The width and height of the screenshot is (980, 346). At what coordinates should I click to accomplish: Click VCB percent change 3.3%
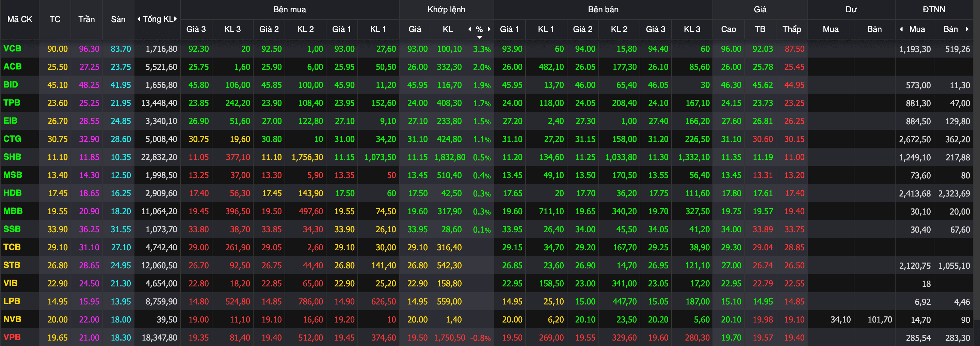[x=482, y=49]
